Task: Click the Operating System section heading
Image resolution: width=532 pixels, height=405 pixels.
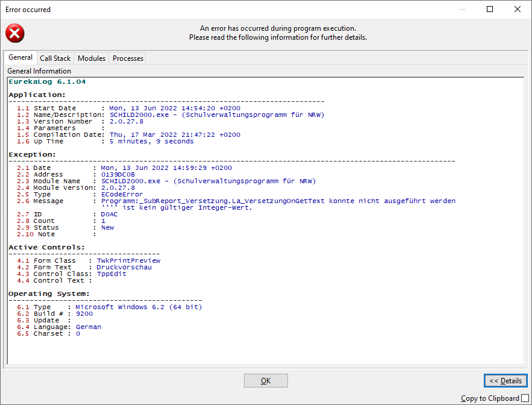Action: point(49,294)
